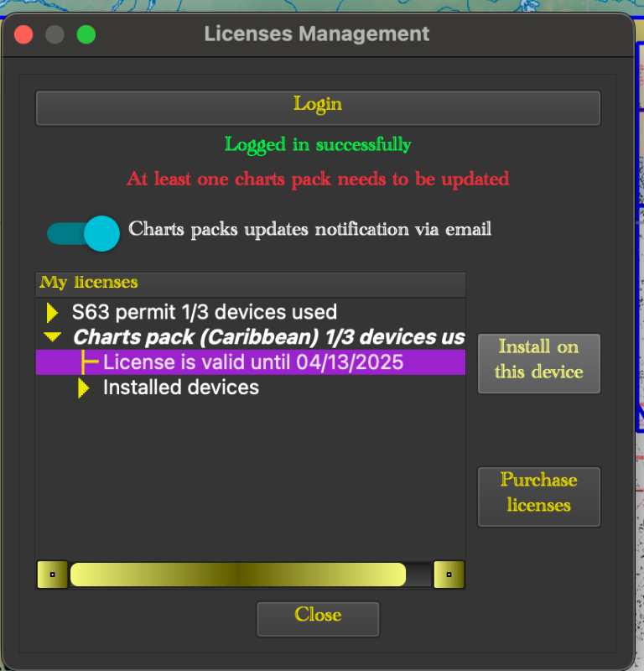This screenshot has width=644, height=671.
Task: Expand the S63 permit license entry
Action: [x=52, y=312]
